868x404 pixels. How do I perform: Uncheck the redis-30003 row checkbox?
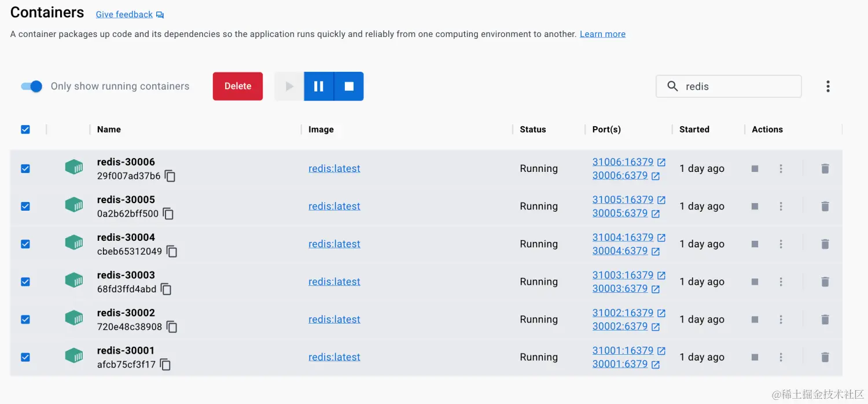tap(25, 281)
